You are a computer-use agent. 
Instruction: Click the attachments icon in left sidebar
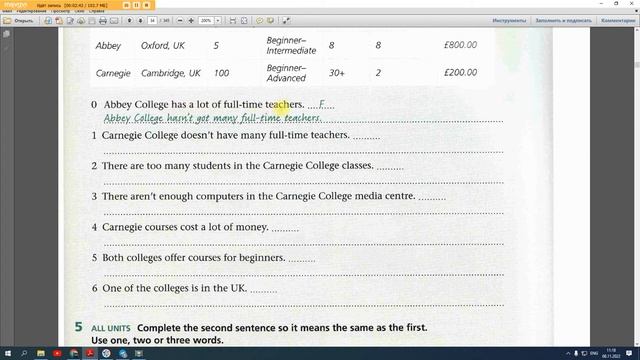click(x=6, y=48)
